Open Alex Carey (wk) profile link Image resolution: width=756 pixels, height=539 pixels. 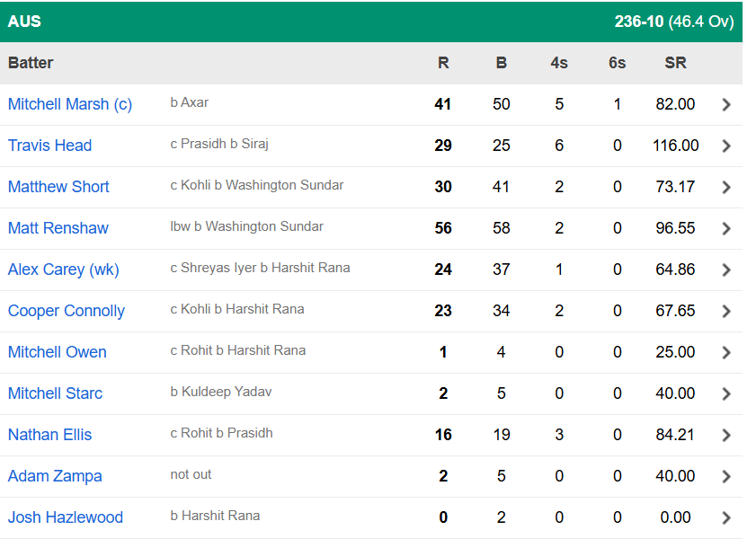[64, 269]
